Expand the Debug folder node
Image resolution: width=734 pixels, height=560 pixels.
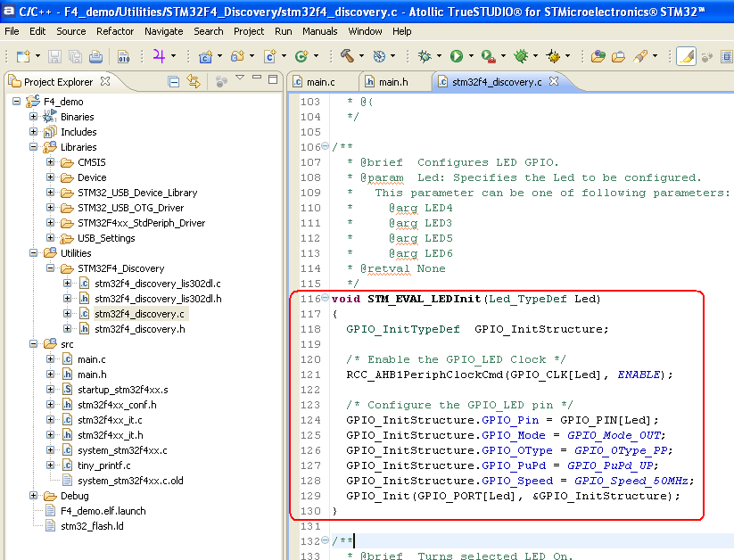tap(33, 496)
